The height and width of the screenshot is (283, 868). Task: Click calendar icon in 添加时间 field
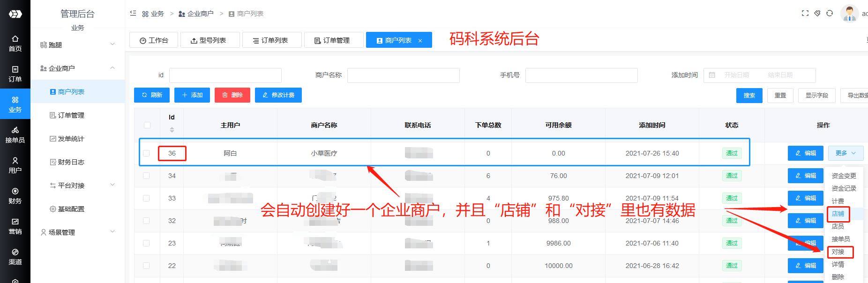pos(712,75)
